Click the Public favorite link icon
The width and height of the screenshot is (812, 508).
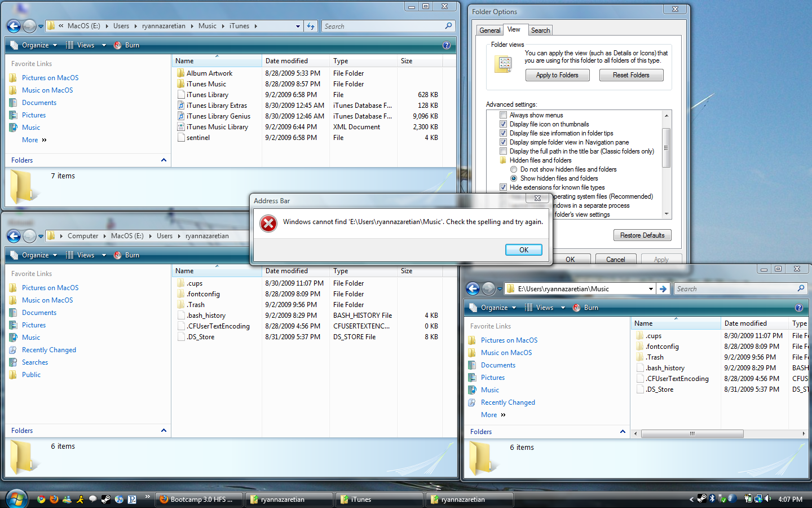[x=13, y=375]
